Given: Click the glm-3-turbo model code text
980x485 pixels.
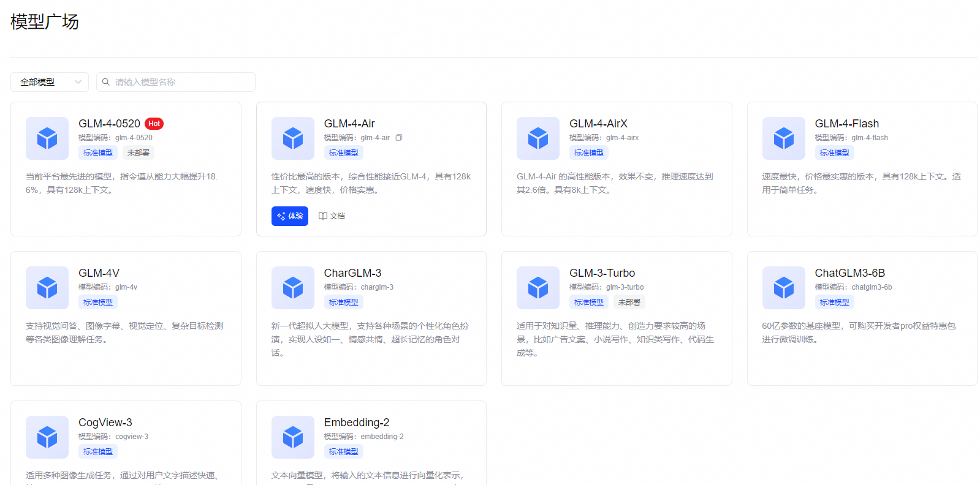Looking at the screenshot, I should pyautogui.click(x=625, y=287).
